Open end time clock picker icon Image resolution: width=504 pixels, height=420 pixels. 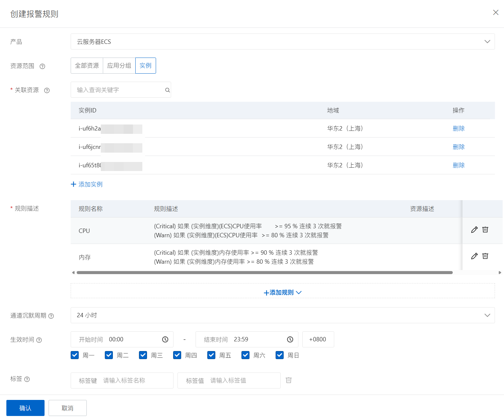coord(290,339)
